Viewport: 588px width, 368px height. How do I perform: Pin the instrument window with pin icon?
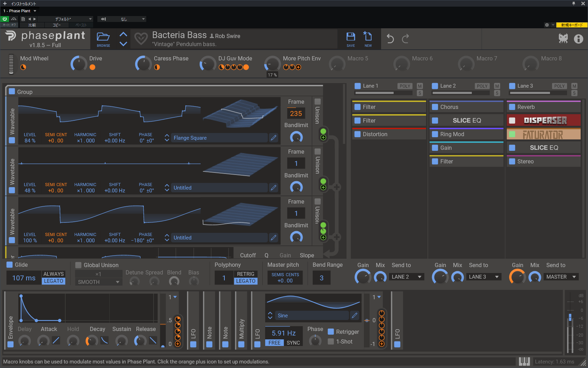[573, 3]
